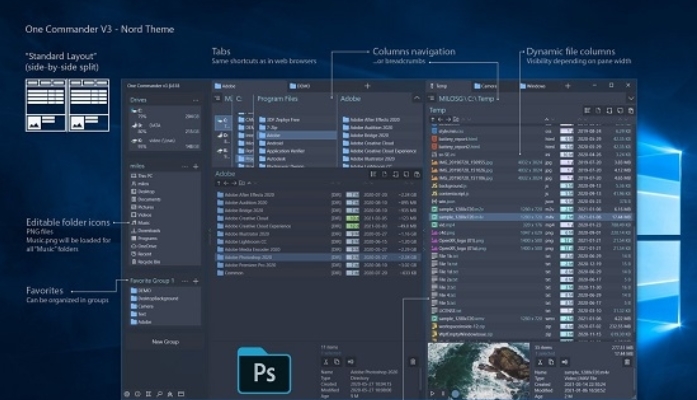Switch to the Temp tab in the right pane
The width and height of the screenshot is (697, 400).
[449, 86]
